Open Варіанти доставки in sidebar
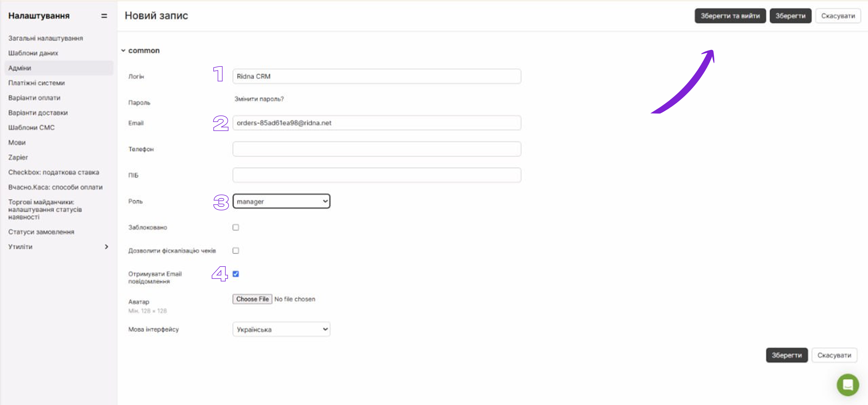 coord(38,112)
